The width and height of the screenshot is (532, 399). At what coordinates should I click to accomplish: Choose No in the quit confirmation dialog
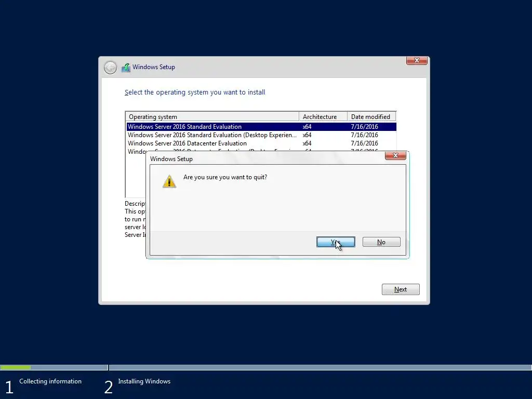(381, 242)
